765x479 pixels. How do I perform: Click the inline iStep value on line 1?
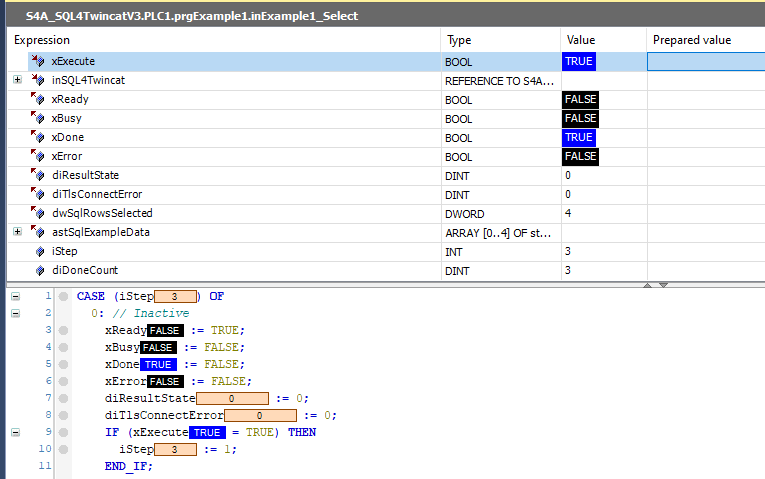(175, 297)
